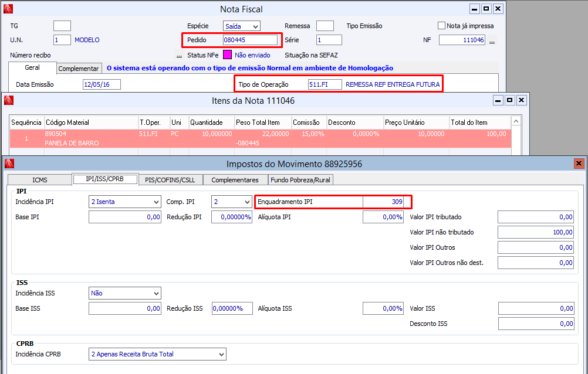Minimize the Itens da Nota window
588x374 pixels.
498,100
